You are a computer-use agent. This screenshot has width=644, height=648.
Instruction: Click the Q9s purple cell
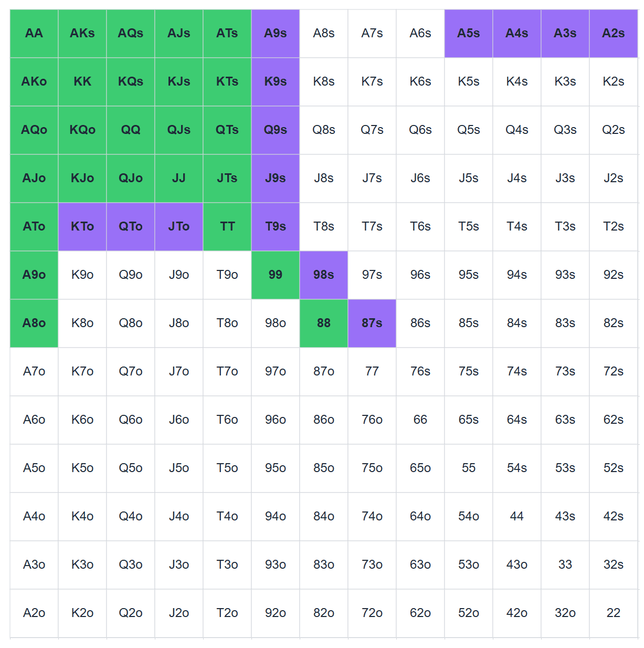coord(276,130)
